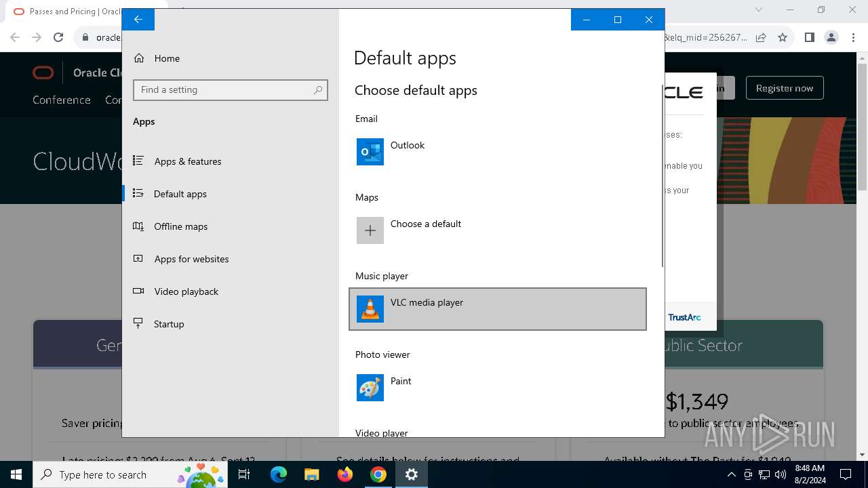Maximize the Settings window

click(x=618, y=20)
